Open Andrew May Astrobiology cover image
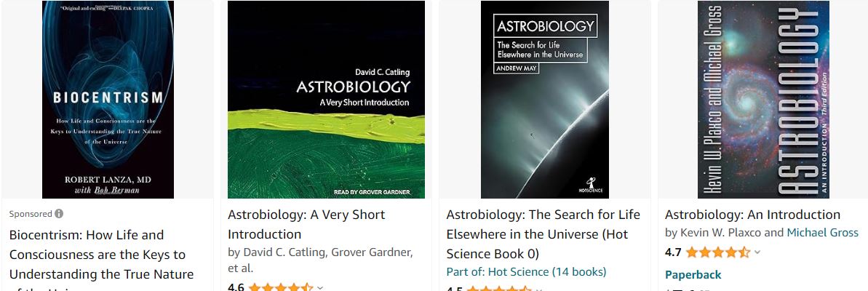Viewport: 868px width, 291px height. pos(545,100)
